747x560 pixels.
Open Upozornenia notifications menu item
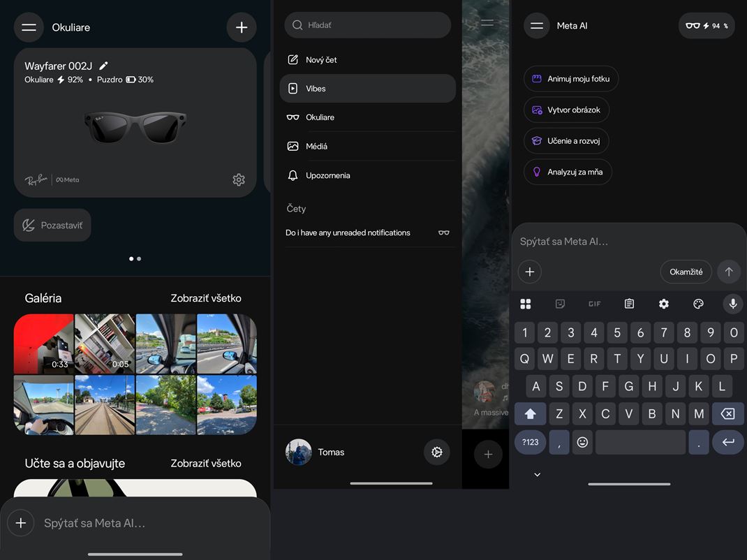(367, 175)
